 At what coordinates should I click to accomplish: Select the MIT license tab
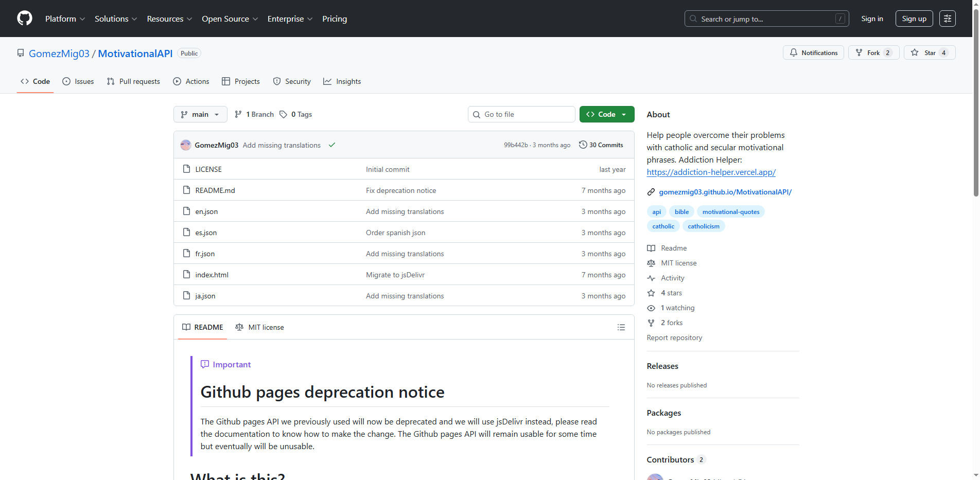[259, 327]
